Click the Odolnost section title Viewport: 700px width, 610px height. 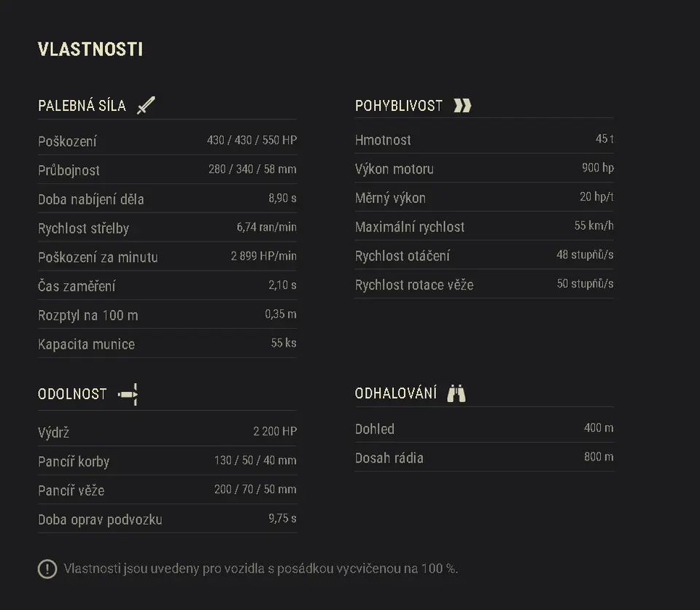tap(72, 395)
